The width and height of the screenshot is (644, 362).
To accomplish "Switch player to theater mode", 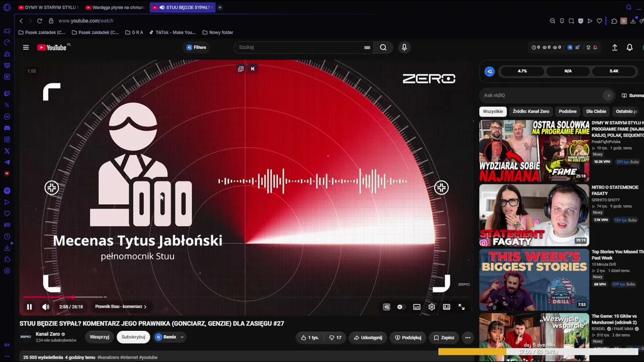I will [x=446, y=307].
